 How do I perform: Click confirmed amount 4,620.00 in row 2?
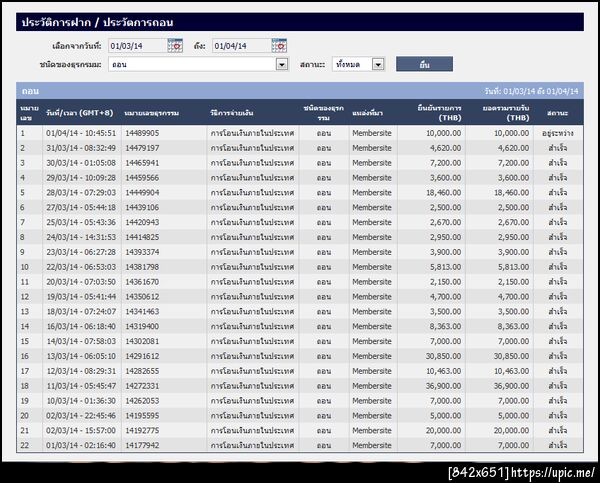(x=445, y=148)
